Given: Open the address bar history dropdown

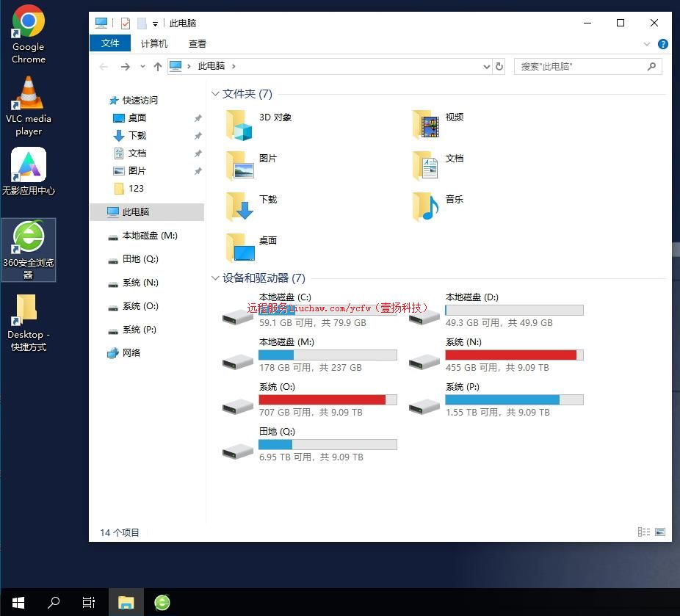Looking at the screenshot, I should coord(486,66).
